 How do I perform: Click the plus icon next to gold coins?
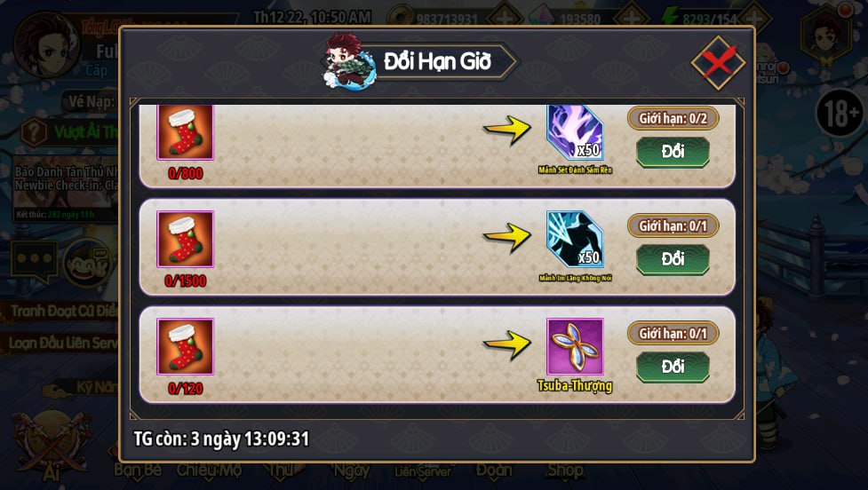point(504,18)
